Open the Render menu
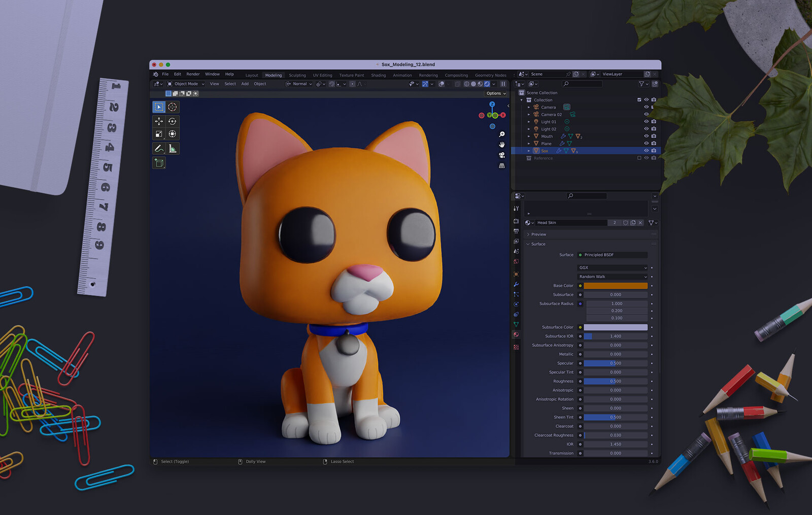Image resolution: width=812 pixels, height=515 pixels. click(x=193, y=74)
